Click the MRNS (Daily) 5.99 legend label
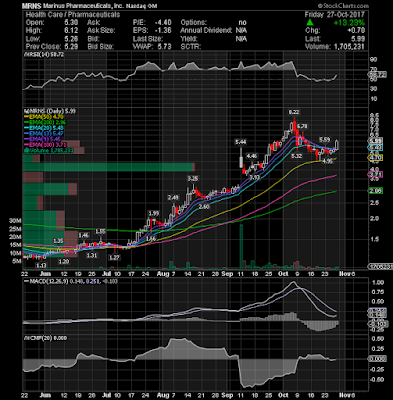The width and height of the screenshot is (393, 400). coord(50,111)
